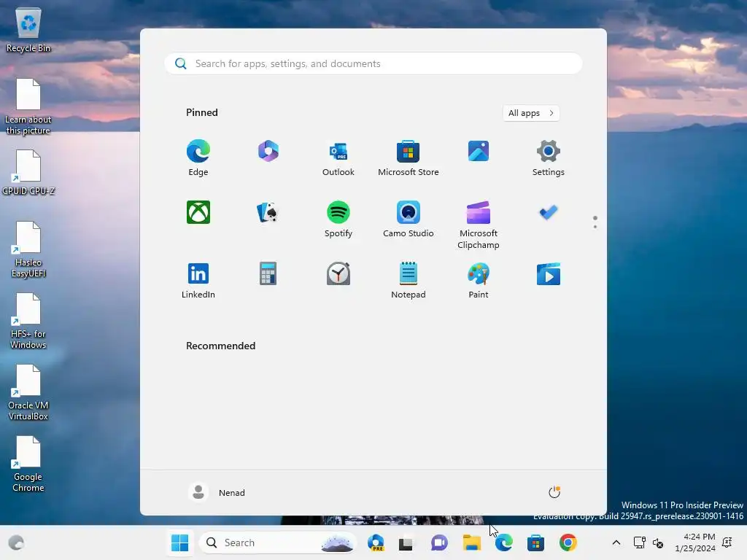Go to next pinned apps page dots
The image size is (747, 560).
595,222
